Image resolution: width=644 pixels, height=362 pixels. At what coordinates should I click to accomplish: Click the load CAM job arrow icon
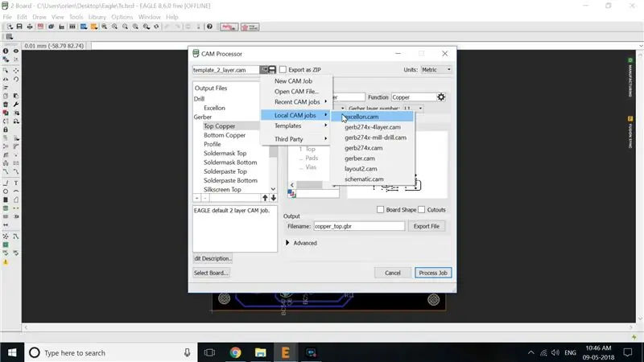pyautogui.click(x=264, y=70)
